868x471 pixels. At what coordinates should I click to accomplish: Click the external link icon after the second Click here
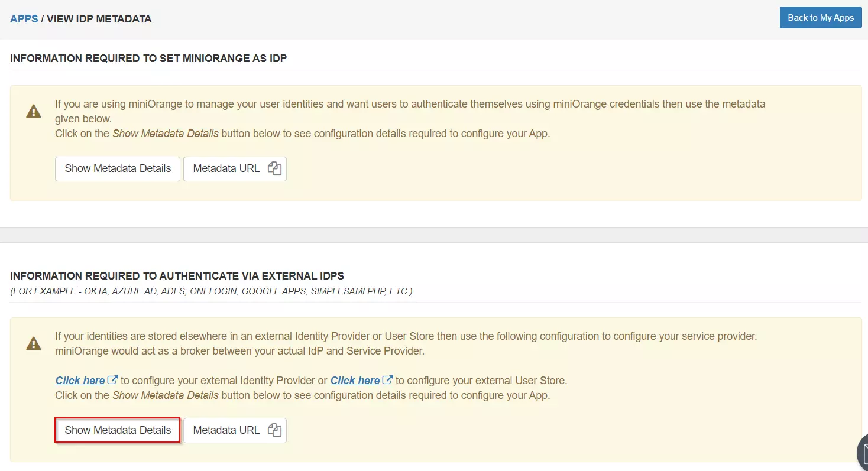[x=387, y=379]
